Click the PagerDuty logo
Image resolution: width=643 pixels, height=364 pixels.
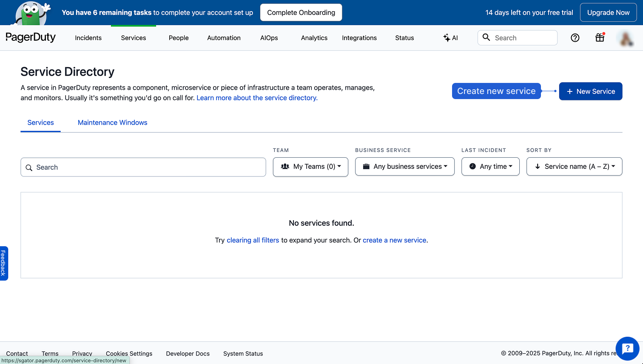coord(31,37)
